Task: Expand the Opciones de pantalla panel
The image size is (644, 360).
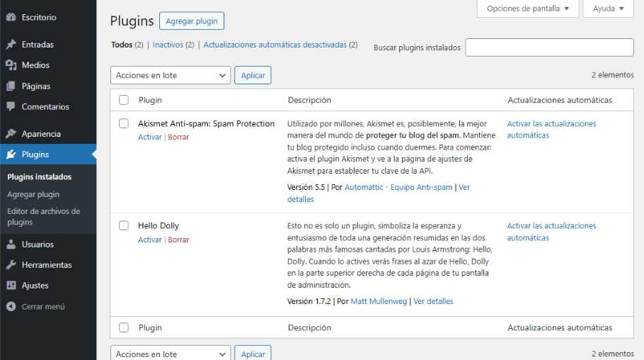Action: (x=528, y=9)
